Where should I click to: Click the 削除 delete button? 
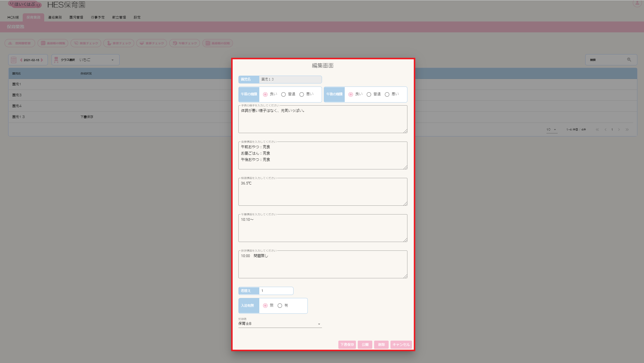(381, 345)
